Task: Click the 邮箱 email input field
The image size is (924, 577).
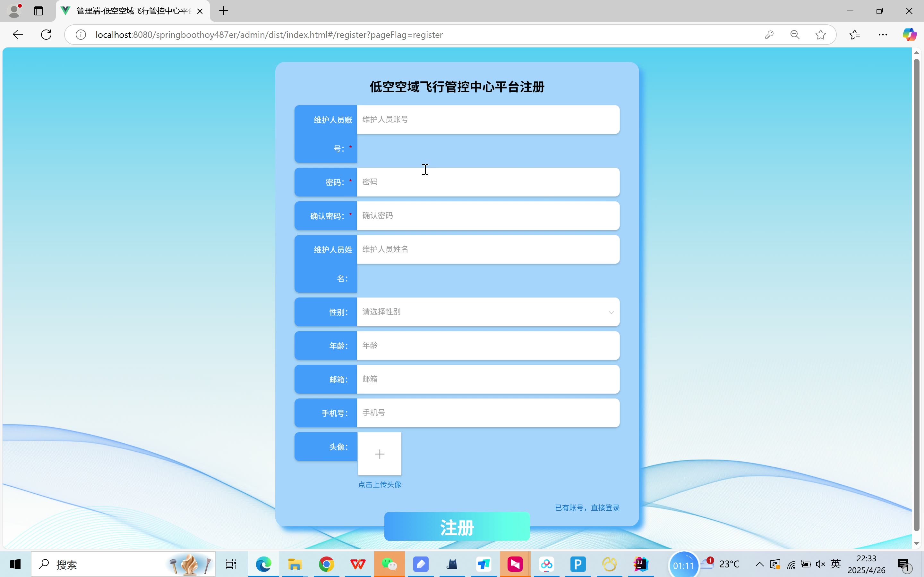Action: [488, 379]
